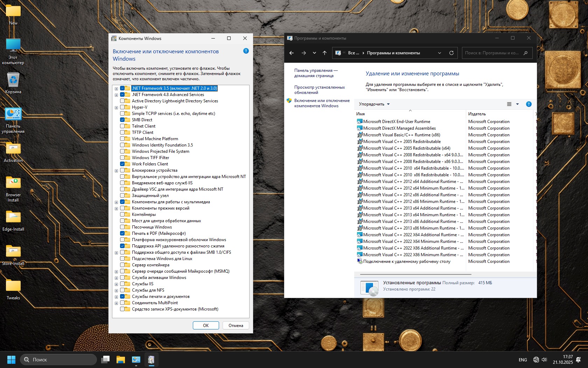Screen dimensions: 588x368
Task: Open the Упорядочить dropdown
Action: pos(374,104)
